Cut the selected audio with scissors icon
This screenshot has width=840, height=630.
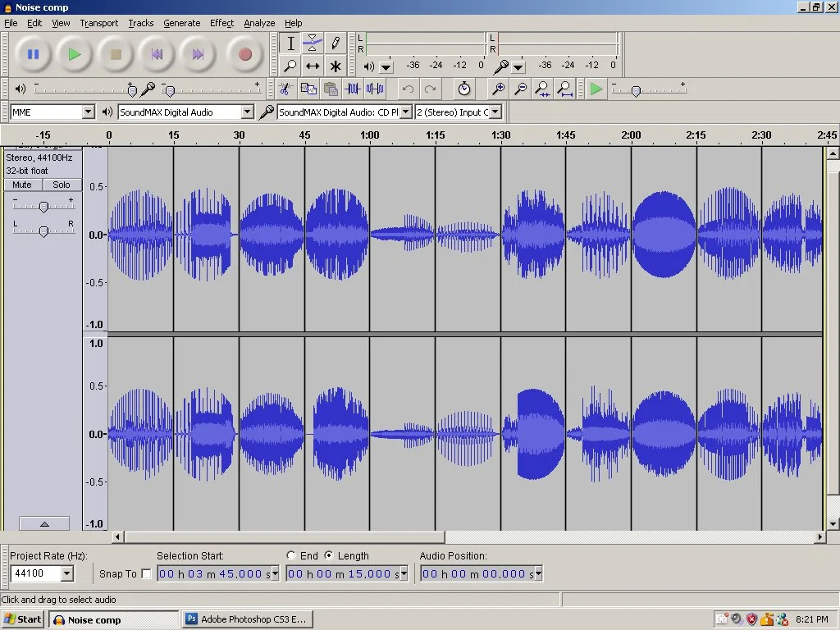285,89
